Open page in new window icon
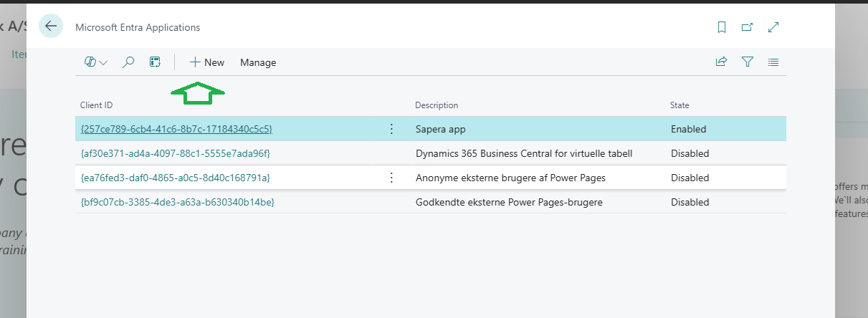This screenshot has height=318, width=868. (747, 27)
